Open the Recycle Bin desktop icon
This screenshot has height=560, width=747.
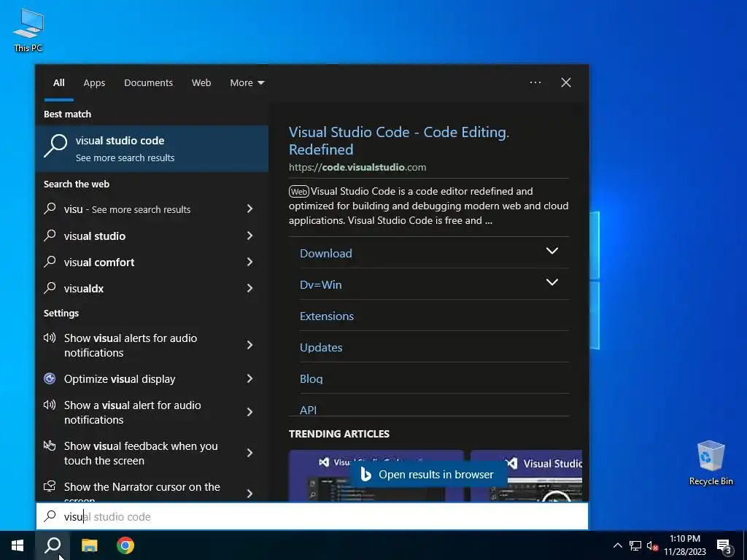pyautogui.click(x=711, y=462)
